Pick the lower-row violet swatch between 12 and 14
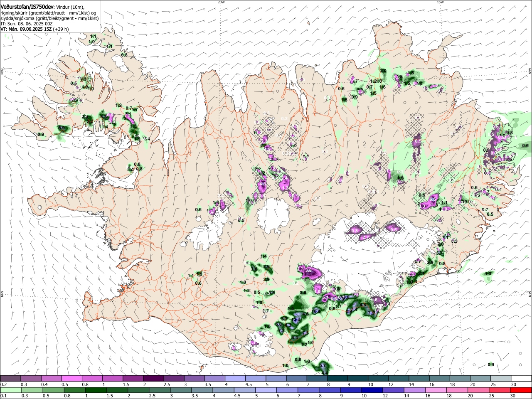The width and height of the screenshot is (532, 399). [393, 390]
